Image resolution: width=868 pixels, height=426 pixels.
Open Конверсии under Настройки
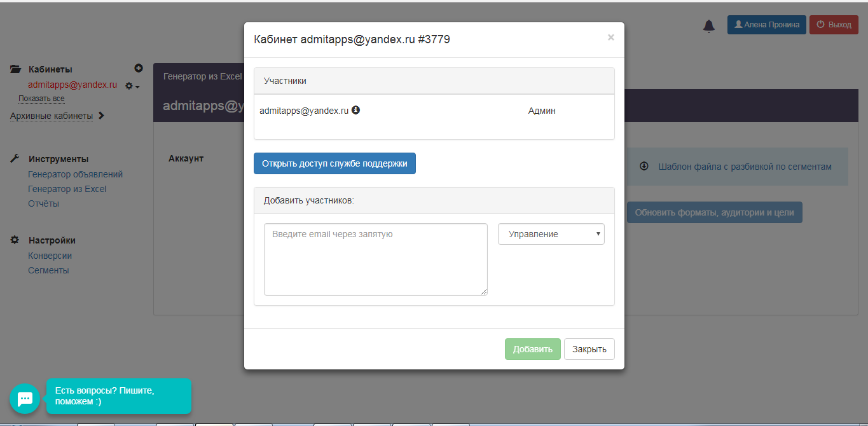click(x=50, y=256)
